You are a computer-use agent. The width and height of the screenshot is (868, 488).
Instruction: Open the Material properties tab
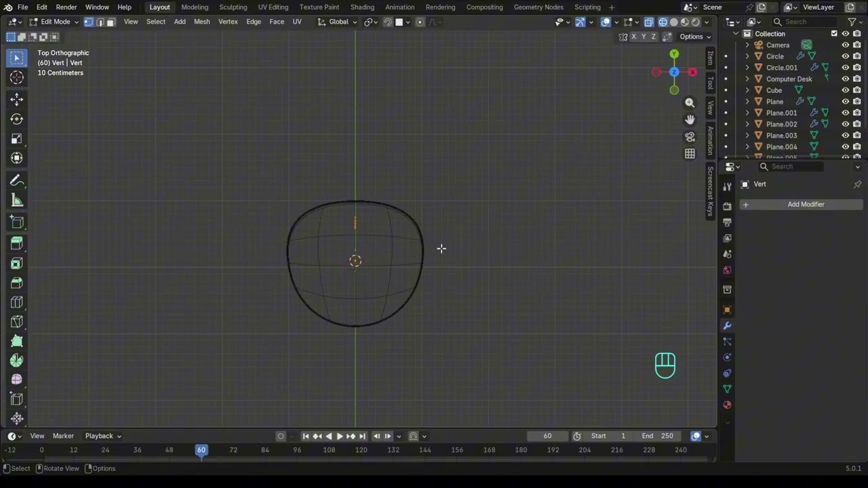tap(727, 405)
